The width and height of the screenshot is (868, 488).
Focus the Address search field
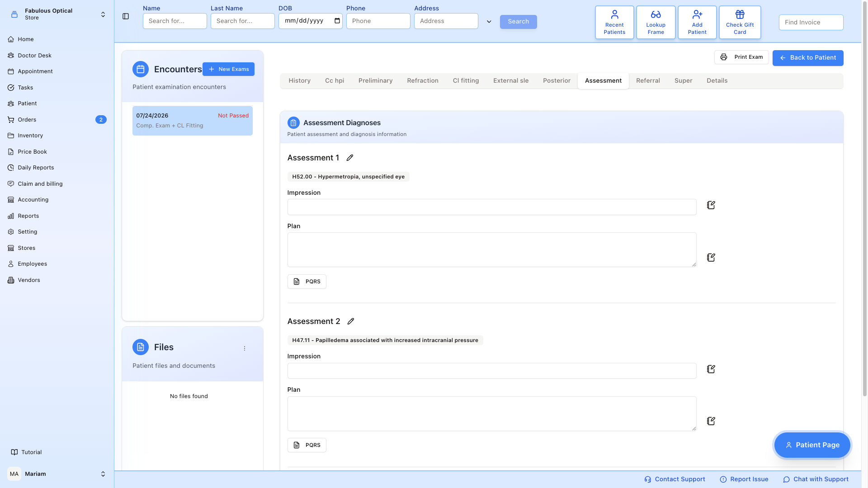click(x=446, y=21)
